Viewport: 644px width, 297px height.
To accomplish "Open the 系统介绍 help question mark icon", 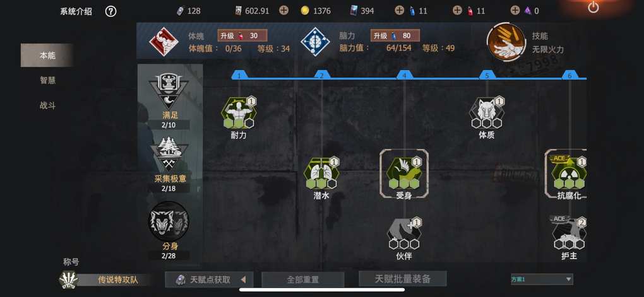I will click(110, 11).
